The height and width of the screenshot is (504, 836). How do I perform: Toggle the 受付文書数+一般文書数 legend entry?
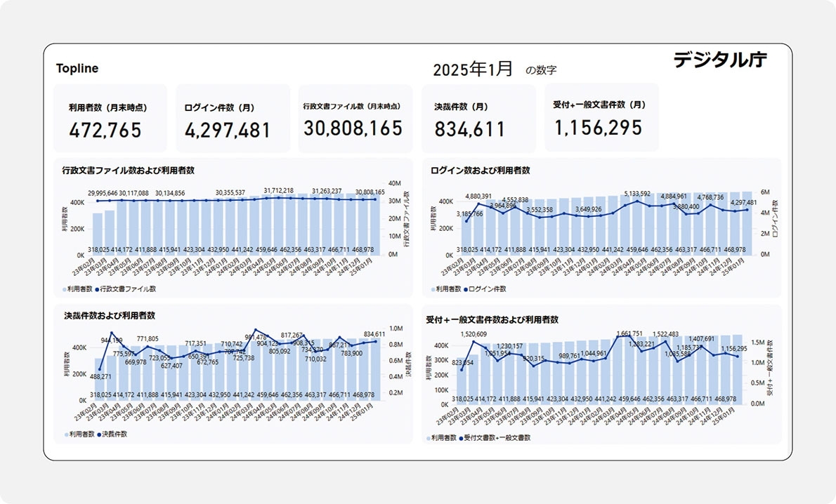(496, 437)
